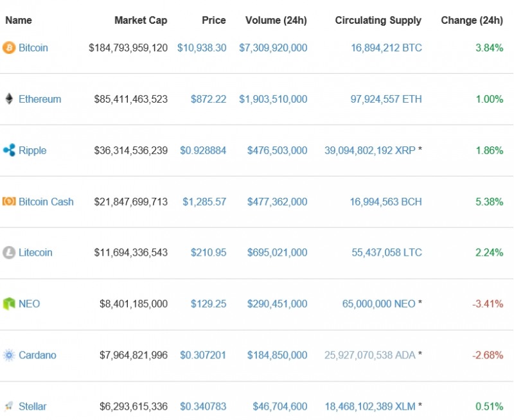The image size is (514, 420).
Task: Click the Ethereum diamond logo icon
Action: click(9, 99)
